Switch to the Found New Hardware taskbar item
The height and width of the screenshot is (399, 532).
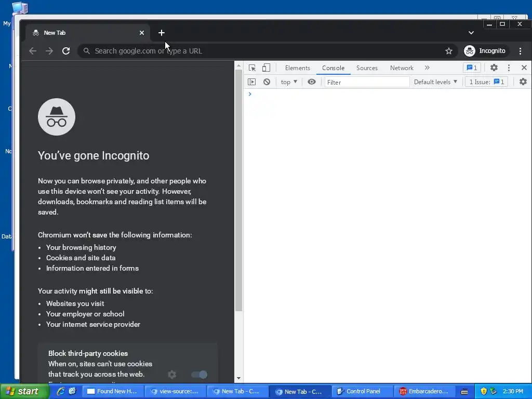(x=113, y=392)
